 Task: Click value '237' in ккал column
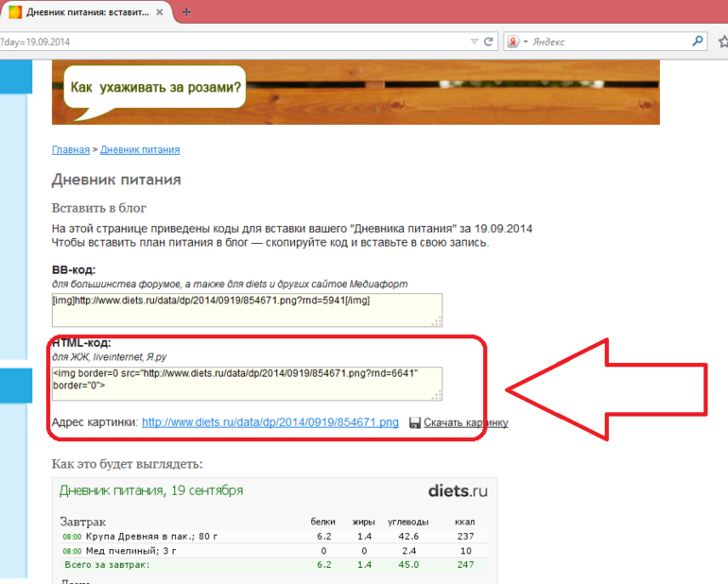pyautogui.click(x=465, y=536)
